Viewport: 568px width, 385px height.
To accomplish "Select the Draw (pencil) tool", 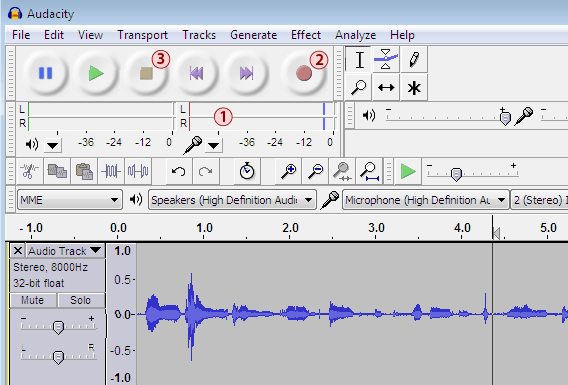I will coord(414,59).
